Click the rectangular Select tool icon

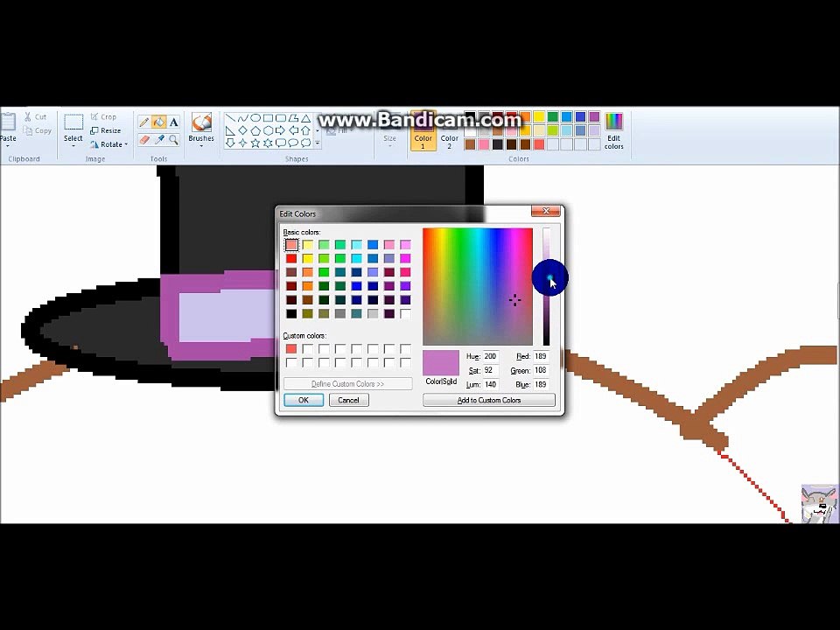click(73, 122)
